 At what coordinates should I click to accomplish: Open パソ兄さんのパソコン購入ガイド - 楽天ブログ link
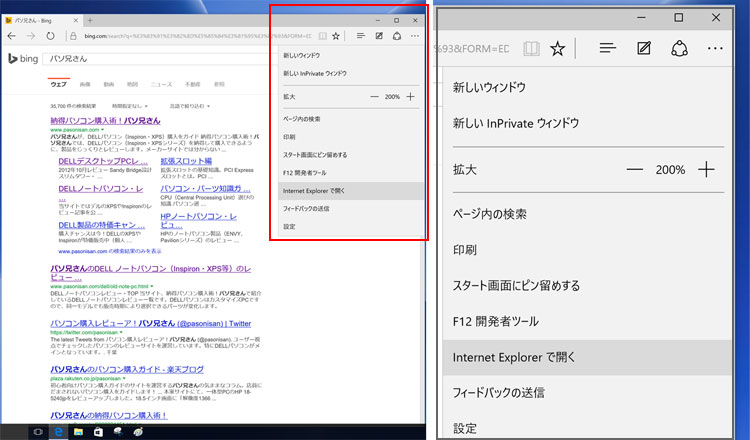pyautogui.click(x=127, y=370)
